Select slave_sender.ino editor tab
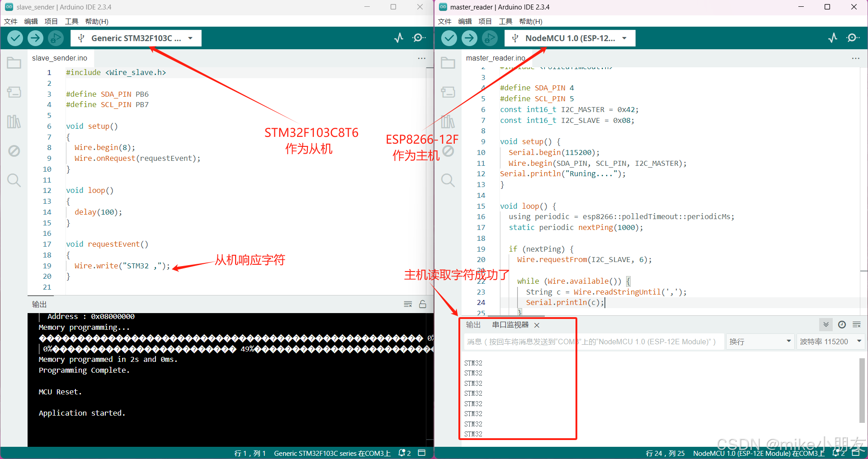868x459 pixels. [60, 58]
